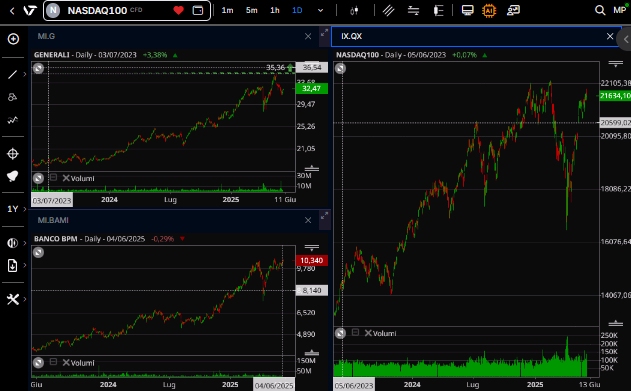Remove Volumi indicator from BANCO BPM chart
This screenshot has height=391, width=631.
click(x=66, y=362)
